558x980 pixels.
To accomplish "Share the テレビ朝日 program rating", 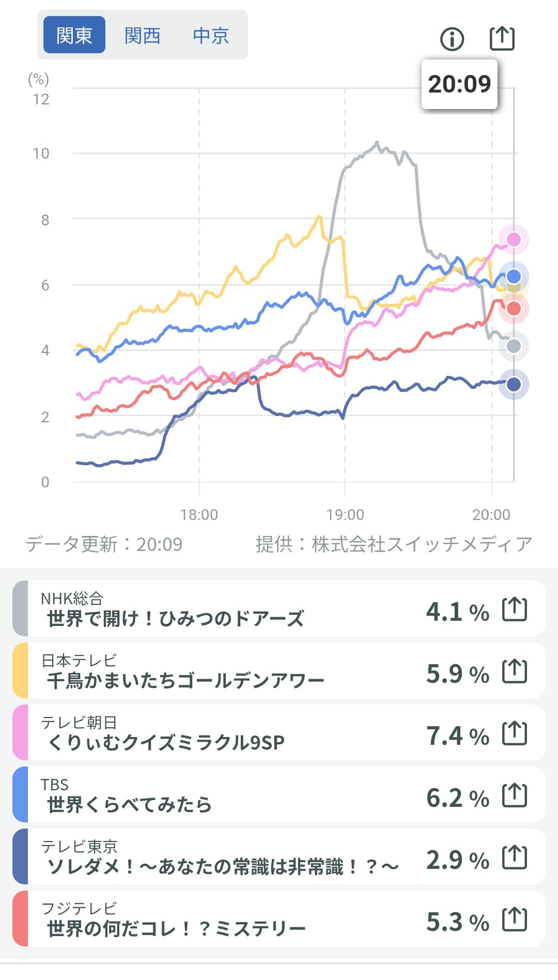I will (x=515, y=733).
